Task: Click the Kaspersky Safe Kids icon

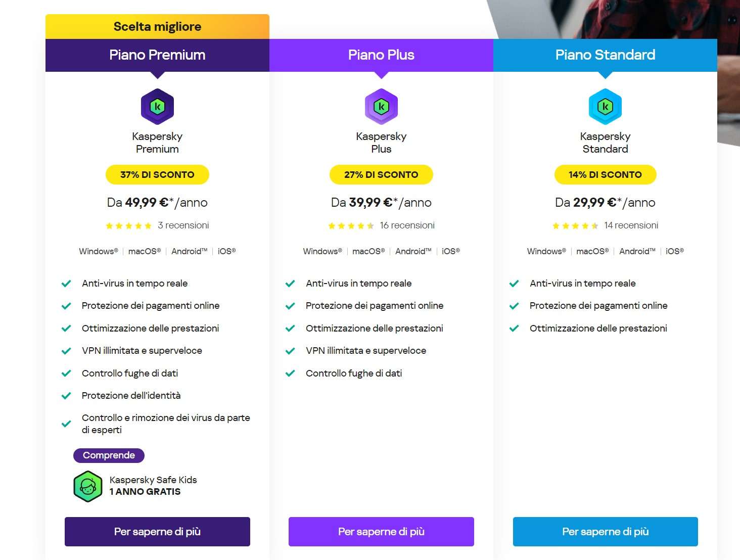Action: (88, 486)
